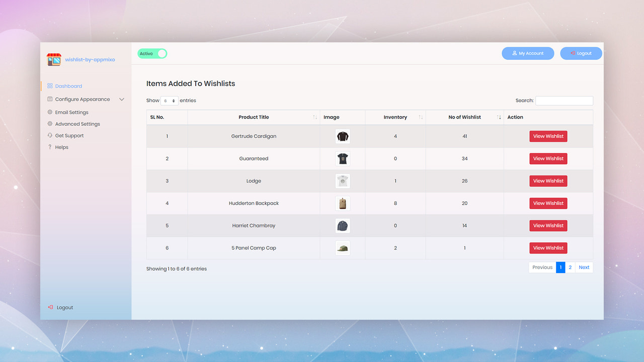Viewport: 644px width, 362px height.
Task: Select the Dashboard menu item
Action: click(67, 85)
